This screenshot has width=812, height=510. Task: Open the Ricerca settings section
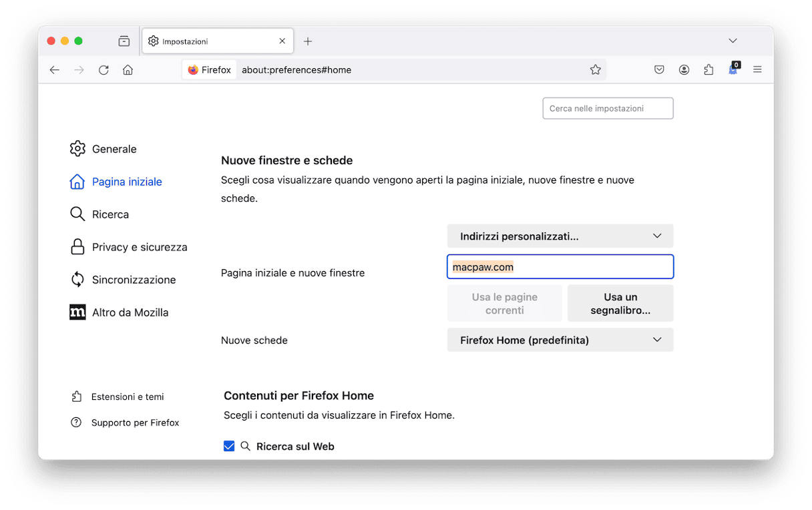pyautogui.click(x=99, y=214)
